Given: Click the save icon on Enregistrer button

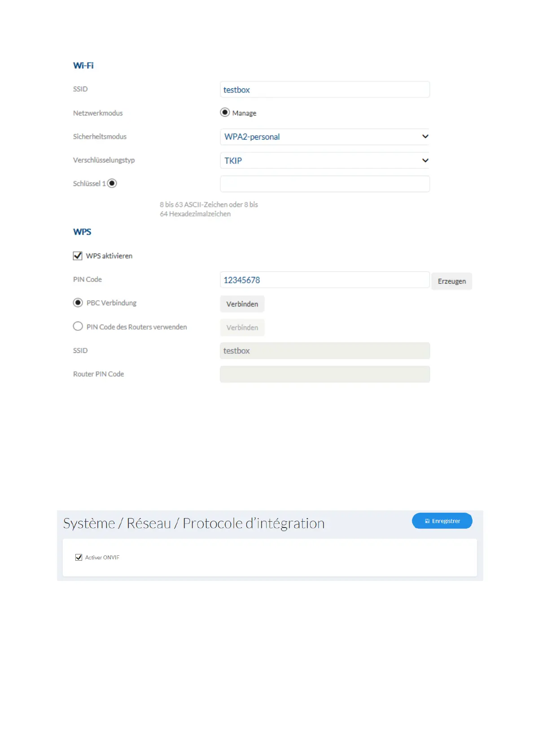Looking at the screenshot, I should 427,521.
